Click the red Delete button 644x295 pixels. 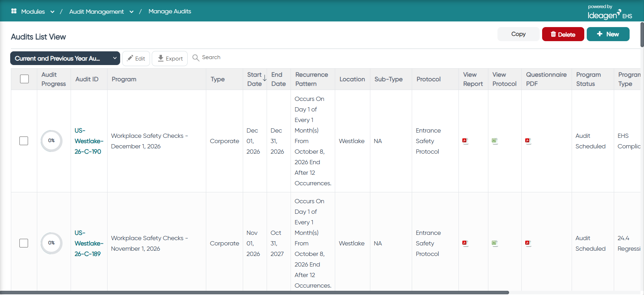[x=563, y=34]
